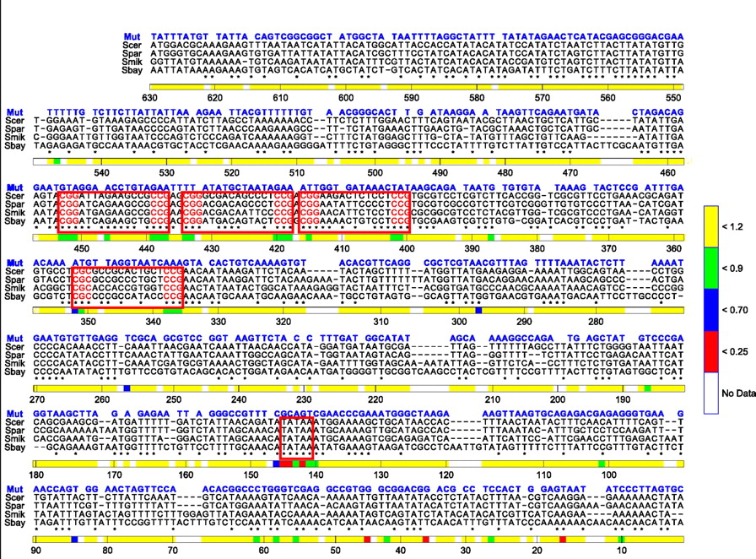The image size is (756, 559).
Task: Select the blue conservation segment near position 300
Action: pos(478,312)
